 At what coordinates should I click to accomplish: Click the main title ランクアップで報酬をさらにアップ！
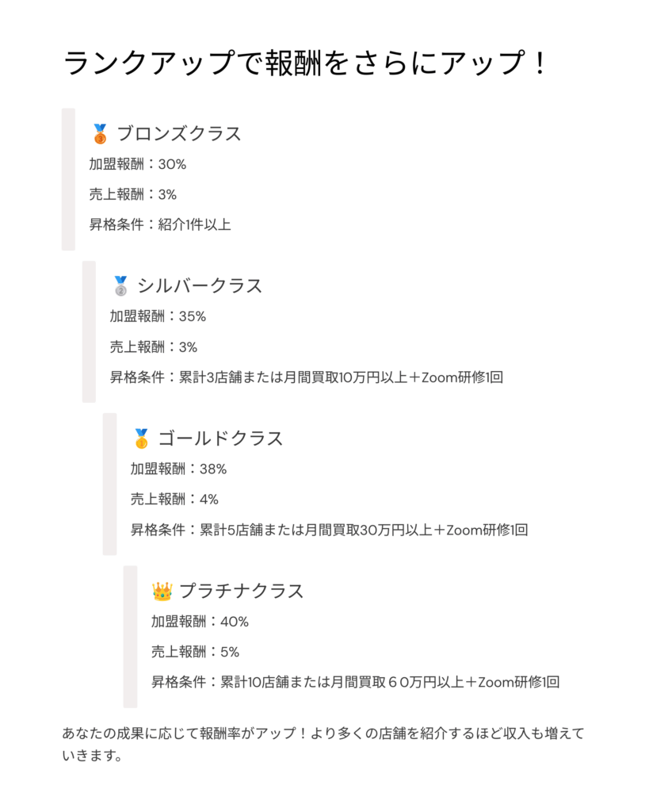pyautogui.click(x=305, y=63)
